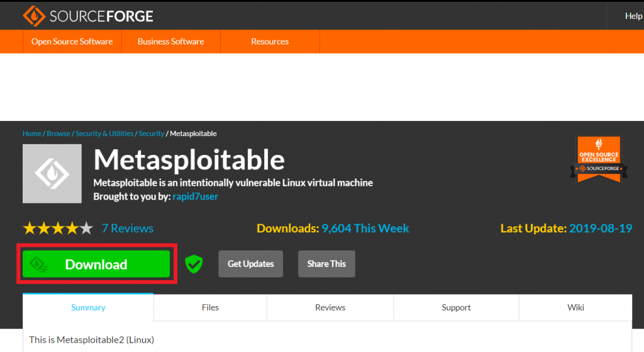Viewport: 644px width, 352px height.
Task: Click the 2019-08-19 last update date
Action: pyautogui.click(x=601, y=228)
